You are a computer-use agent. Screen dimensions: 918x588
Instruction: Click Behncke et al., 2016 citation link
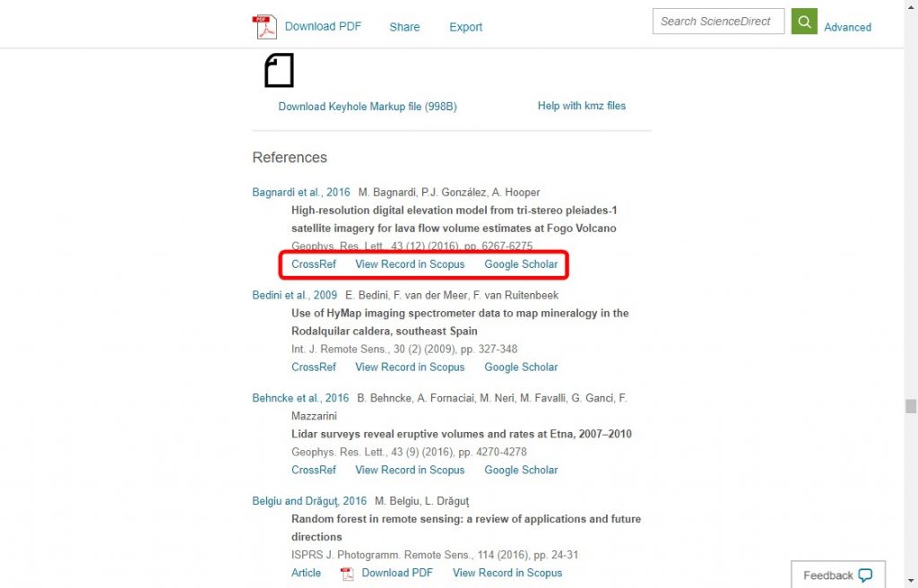pos(300,398)
